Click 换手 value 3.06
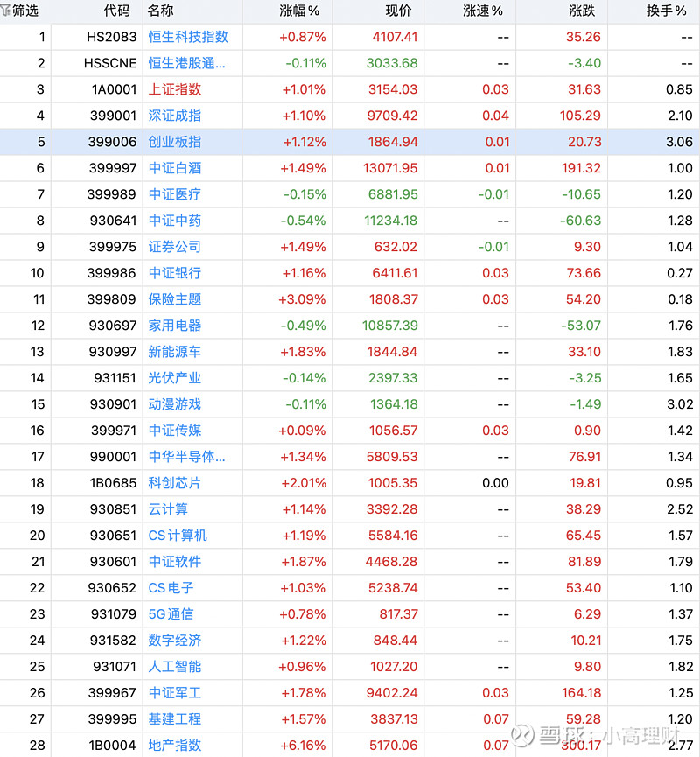Image resolution: width=700 pixels, height=757 pixels. (x=679, y=142)
